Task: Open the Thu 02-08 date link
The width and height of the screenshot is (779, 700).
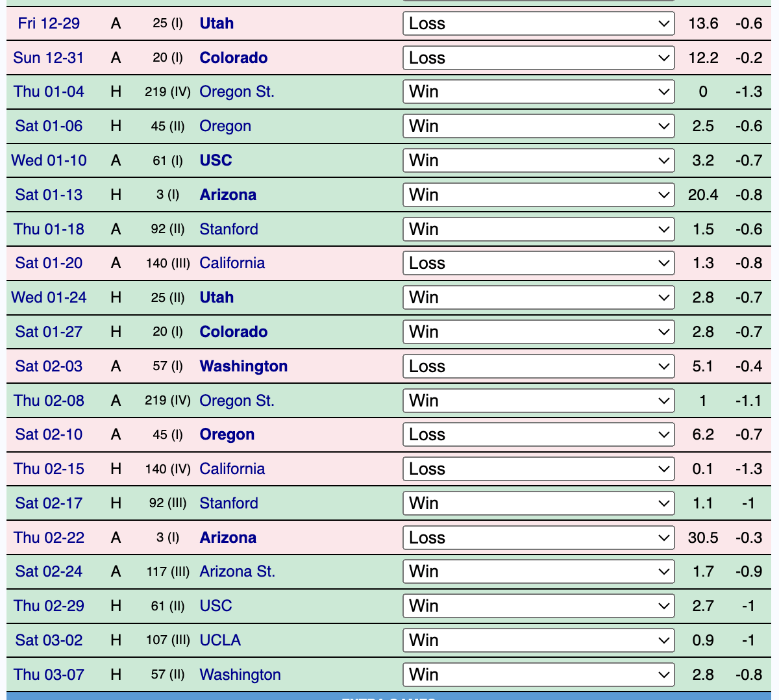Action: pyautogui.click(x=49, y=401)
